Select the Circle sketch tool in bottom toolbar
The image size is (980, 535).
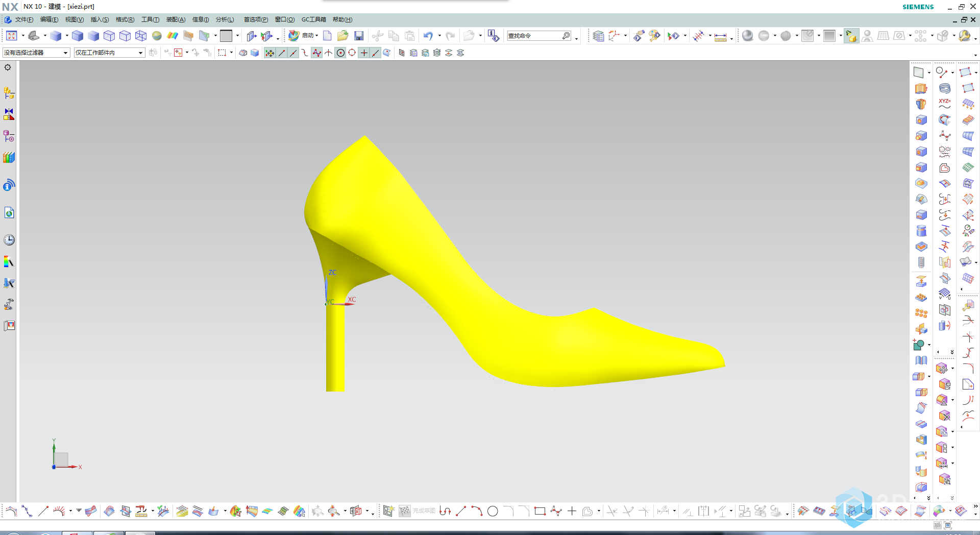pyautogui.click(x=493, y=511)
